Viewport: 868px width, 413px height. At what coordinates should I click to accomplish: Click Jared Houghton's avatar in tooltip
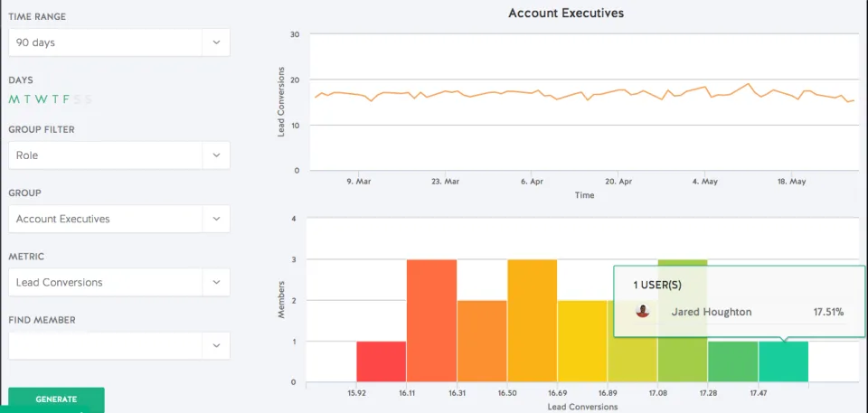pos(642,311)
